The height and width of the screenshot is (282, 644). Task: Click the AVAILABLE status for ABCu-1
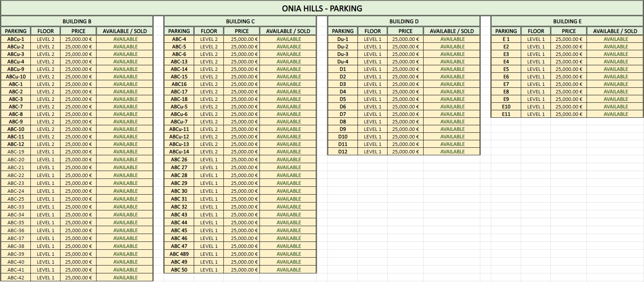tap(125, 39)
